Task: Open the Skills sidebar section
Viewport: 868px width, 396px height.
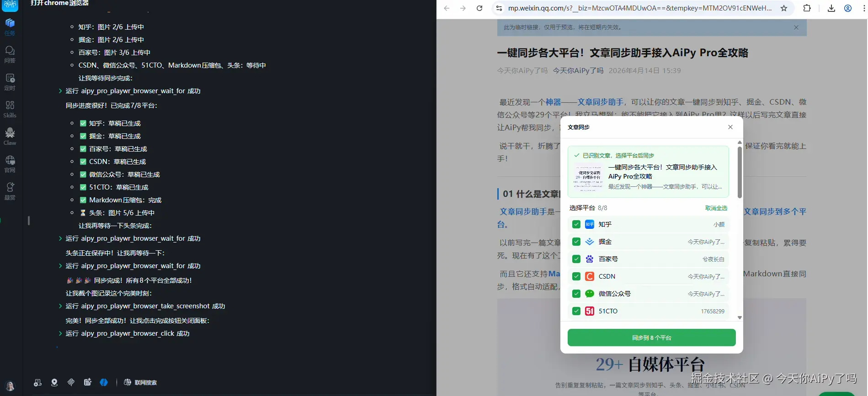Action: [x=10, y=109]
